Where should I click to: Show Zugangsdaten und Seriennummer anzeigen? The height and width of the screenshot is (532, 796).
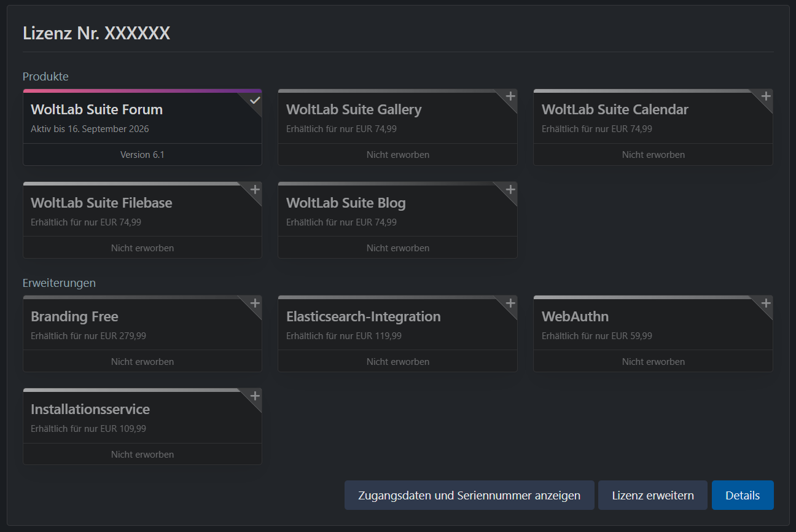point(469,495)
